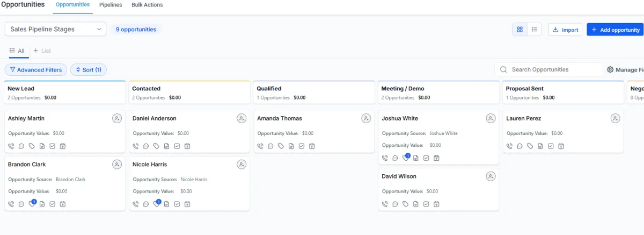Assign an owner on Lauren Perez's card
The image size is (644, 235).
(615, 118)
